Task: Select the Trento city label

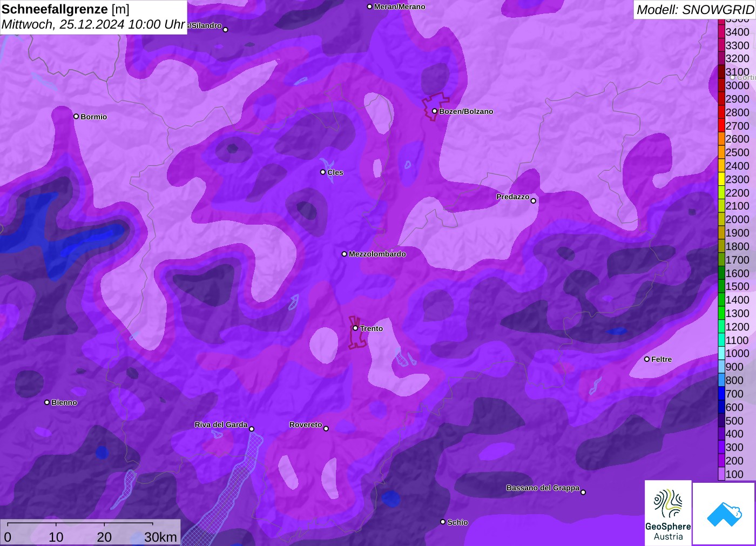Action: 372,328
